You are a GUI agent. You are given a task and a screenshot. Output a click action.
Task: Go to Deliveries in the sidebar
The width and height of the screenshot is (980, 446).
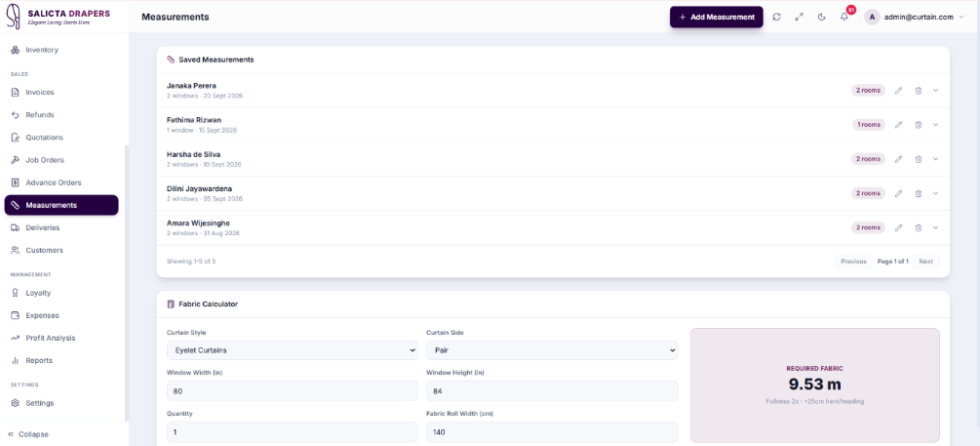[x=61, y=227]
